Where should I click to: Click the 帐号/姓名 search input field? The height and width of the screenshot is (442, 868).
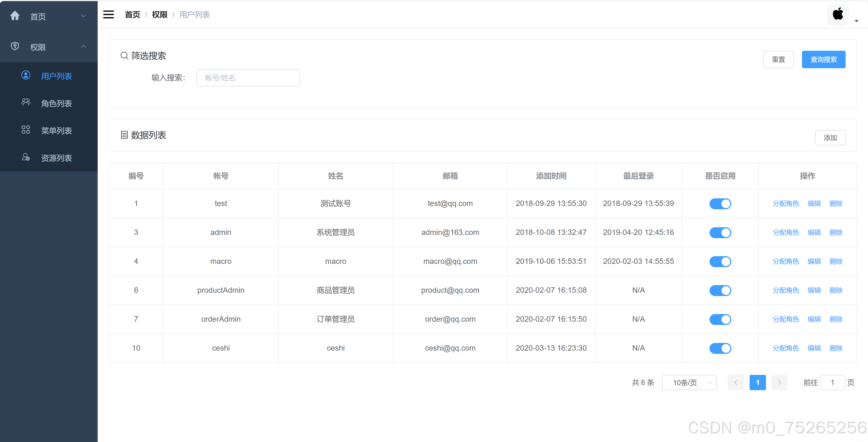248,77
